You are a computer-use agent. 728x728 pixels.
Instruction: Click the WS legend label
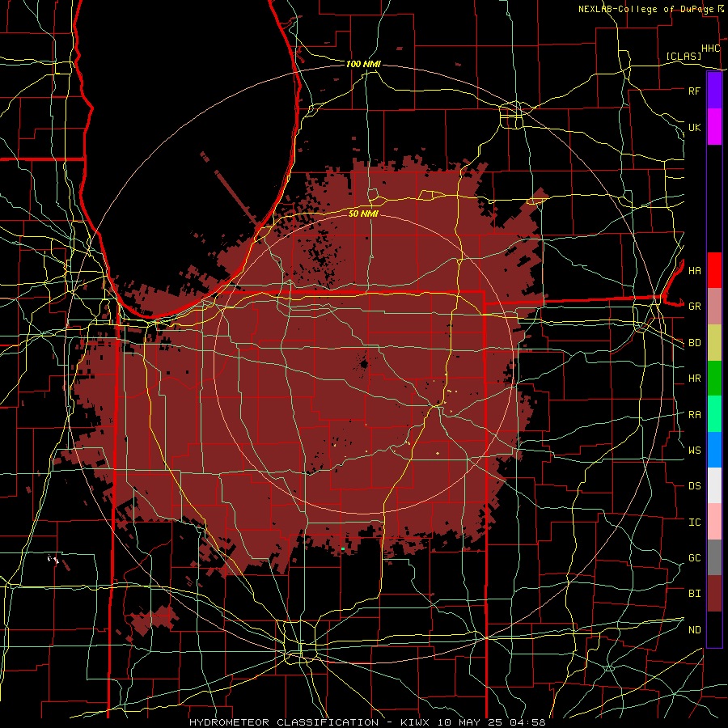tap(694, 450)
